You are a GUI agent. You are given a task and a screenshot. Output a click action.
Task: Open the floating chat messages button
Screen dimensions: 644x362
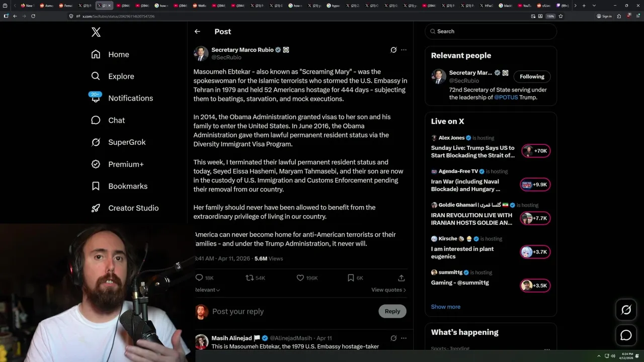coord(626,335)
